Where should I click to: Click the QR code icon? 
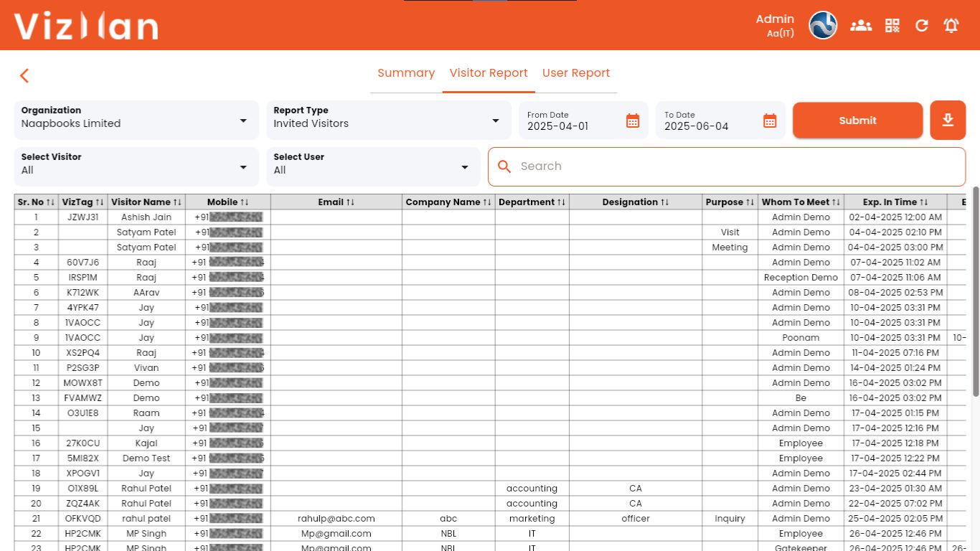[892, 26]
